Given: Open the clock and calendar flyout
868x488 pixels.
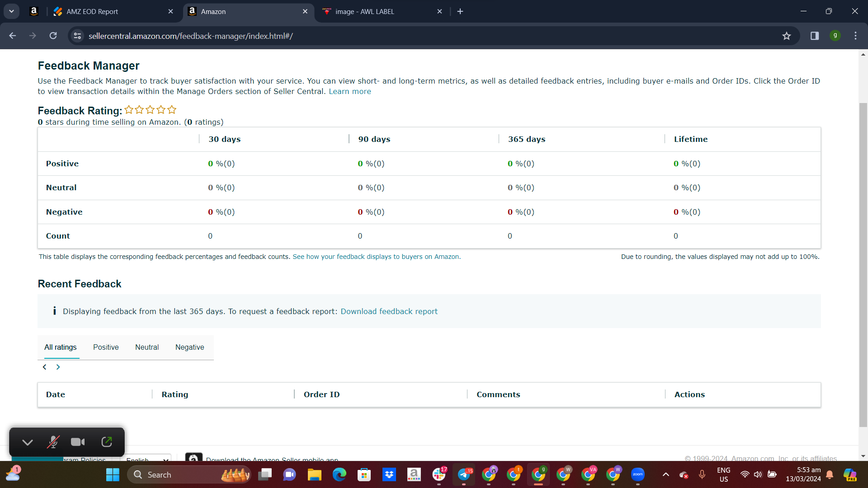Looking at the screenshot, I should pos(803,474).
